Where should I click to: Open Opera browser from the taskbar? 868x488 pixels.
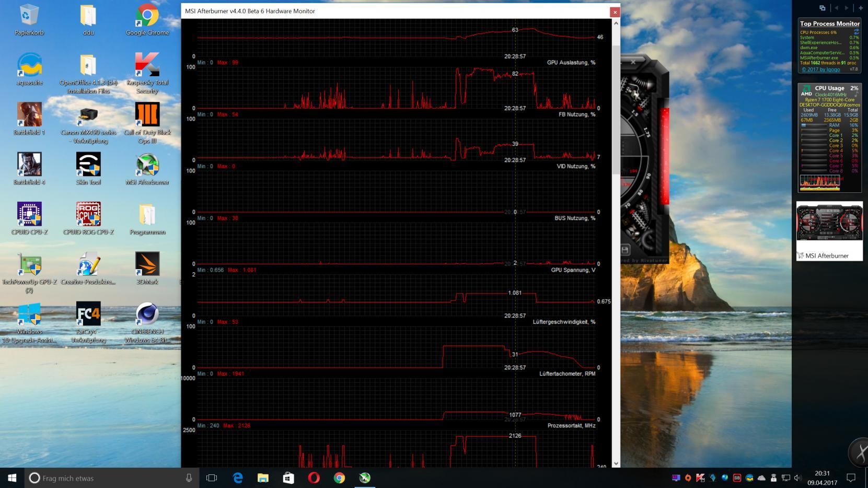click(314, 478)
